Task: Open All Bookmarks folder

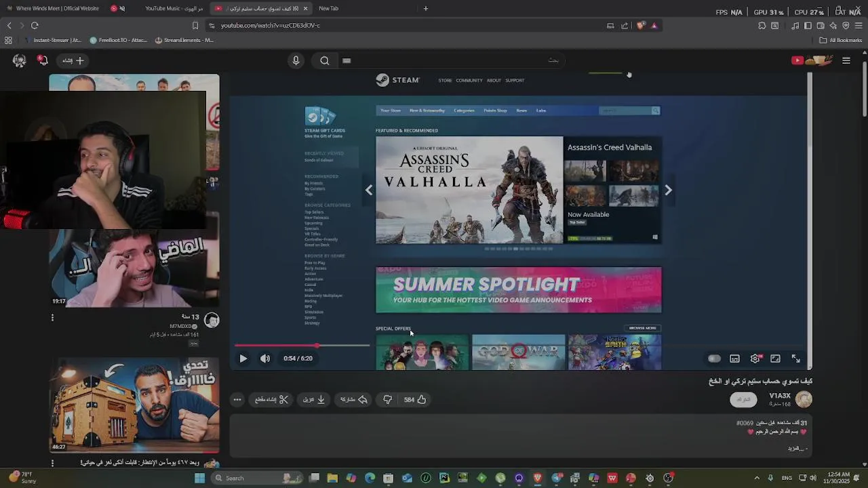Action: point(840,40)
